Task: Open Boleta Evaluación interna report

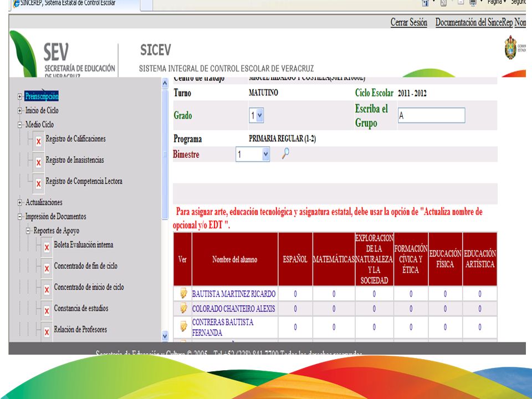Action: point(84,244)
